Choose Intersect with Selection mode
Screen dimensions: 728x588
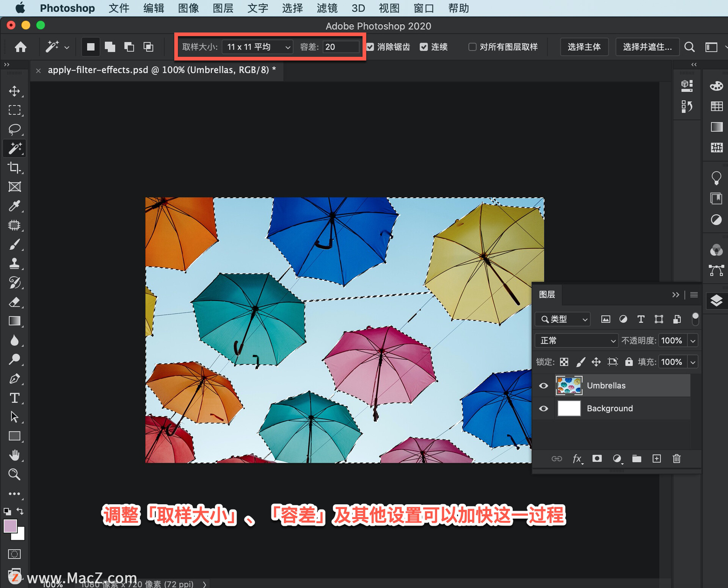(148, 47)
